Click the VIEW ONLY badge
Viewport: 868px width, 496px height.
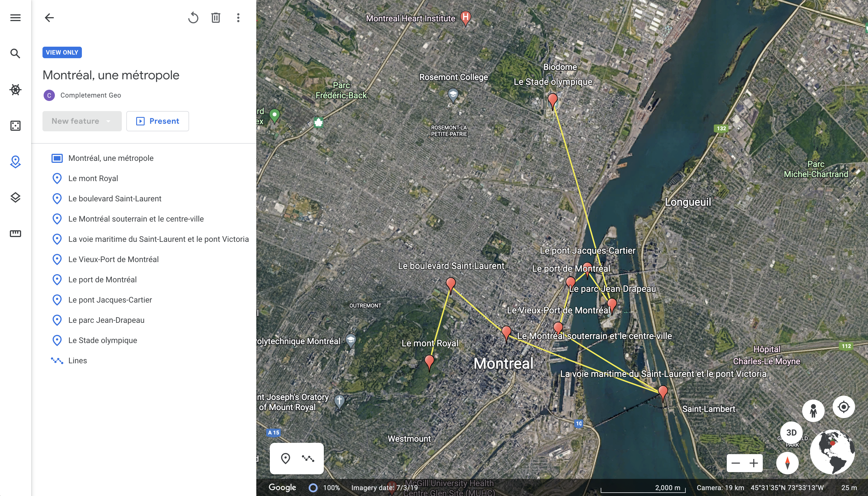coord(62,53)
